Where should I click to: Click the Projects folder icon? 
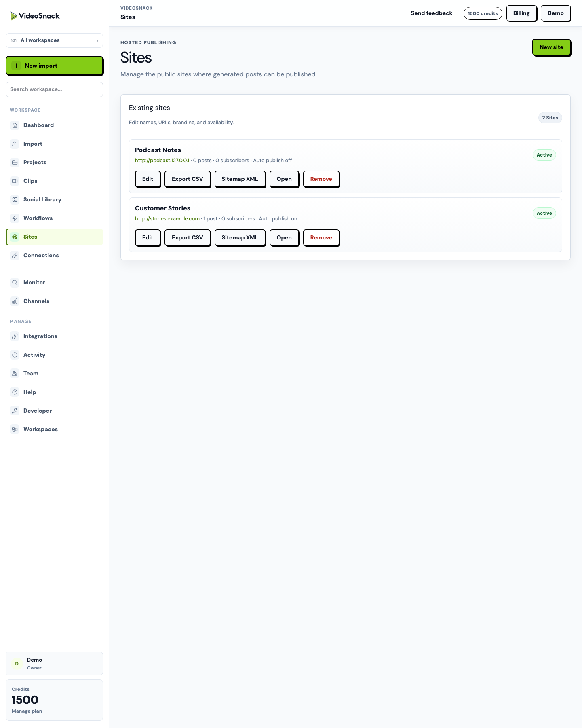coord(15,162)
